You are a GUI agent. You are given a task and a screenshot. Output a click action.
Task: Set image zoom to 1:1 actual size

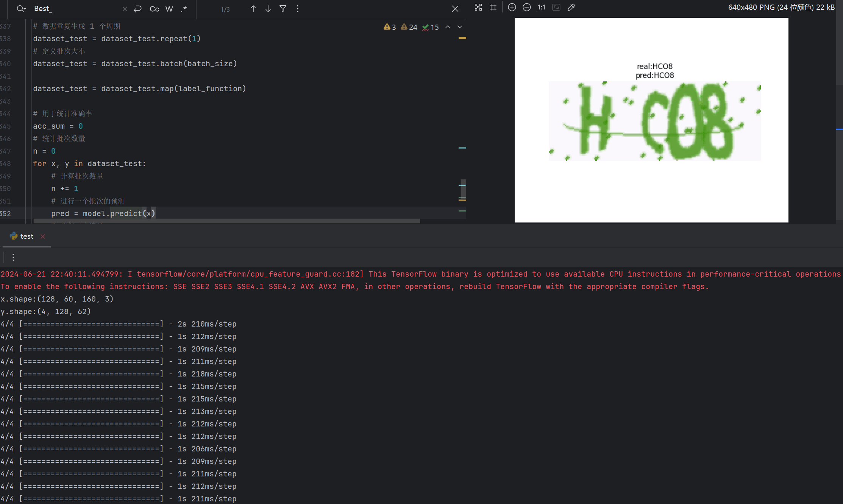(542, 7)
